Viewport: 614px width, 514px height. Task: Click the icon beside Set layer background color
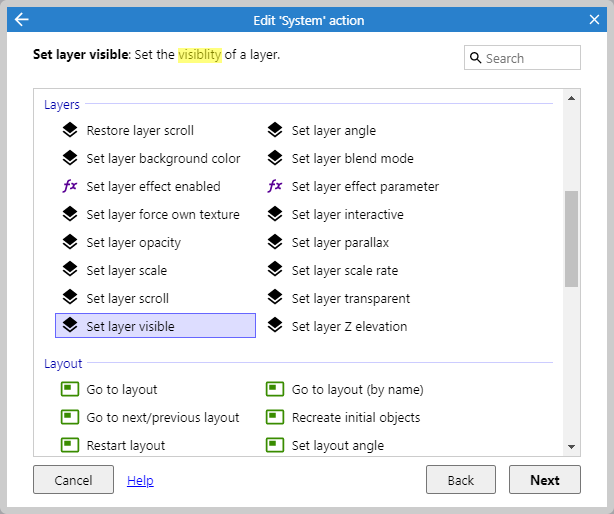pyautogui.click(x=70, y=158)
